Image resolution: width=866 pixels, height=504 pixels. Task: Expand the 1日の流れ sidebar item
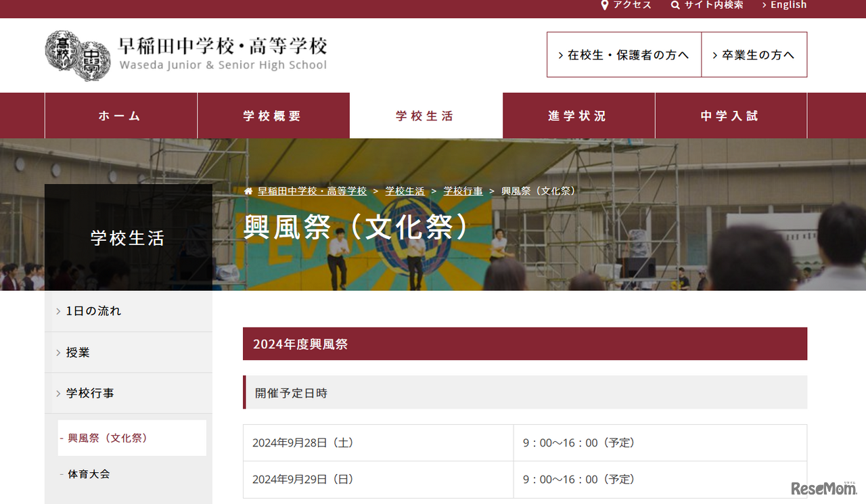[129, 311]
